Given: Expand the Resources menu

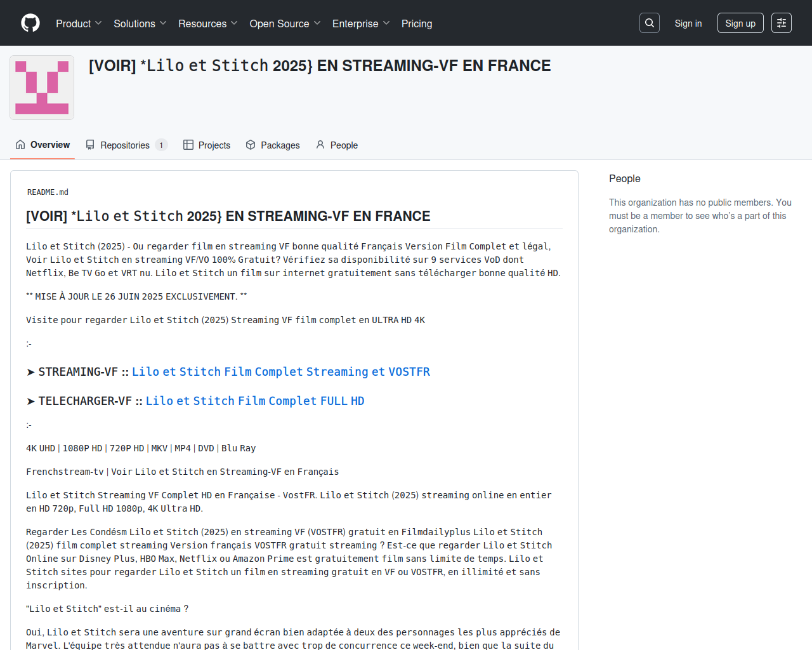Looking at the screenshot, I should click(208, 23).
